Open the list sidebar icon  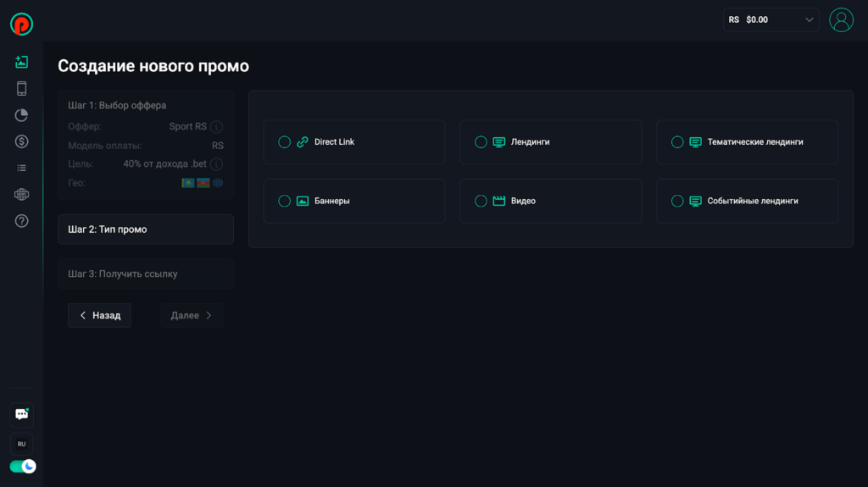click(x=21, y=168)
